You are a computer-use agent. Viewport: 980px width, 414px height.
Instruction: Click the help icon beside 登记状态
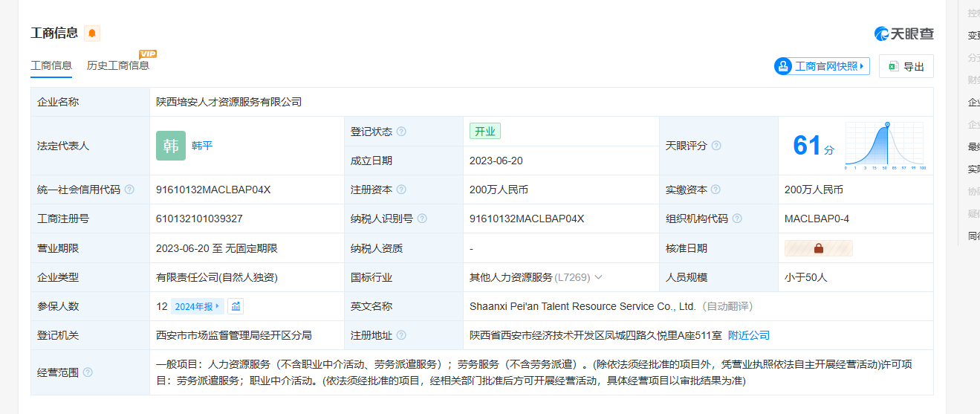[x=401, y=132]
